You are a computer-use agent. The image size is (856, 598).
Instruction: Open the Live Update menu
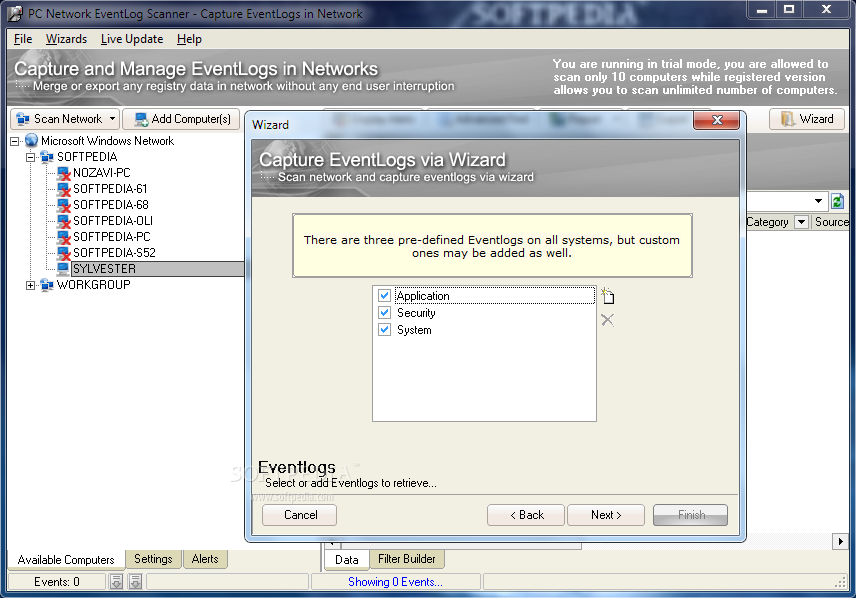pyautogui.click(x=132, y=39)
